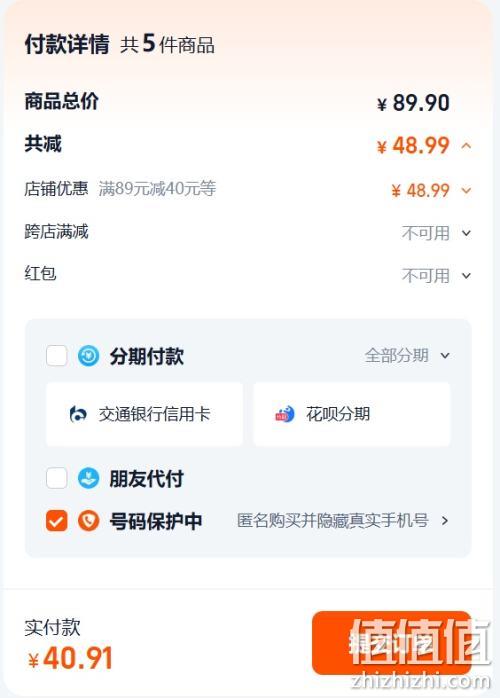Open the 全部分期 installment dropdown
The height and width of the screenshot is (698, 500).
click(x=407, y=356)
